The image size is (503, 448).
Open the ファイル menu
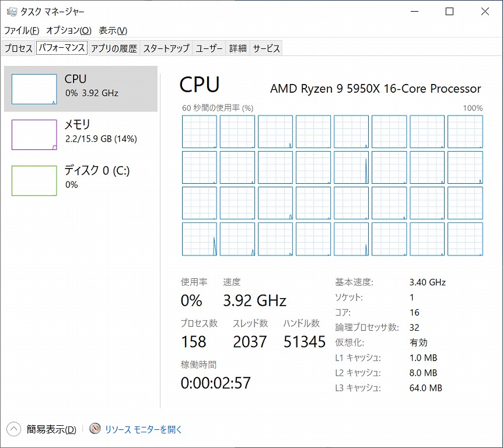point(22,30)
